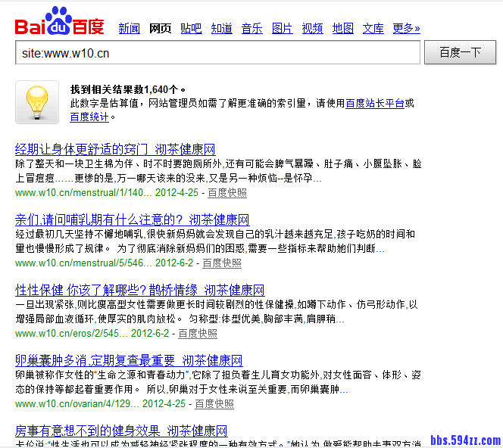Click the 百度一下 search button

[x=460, y=52]
